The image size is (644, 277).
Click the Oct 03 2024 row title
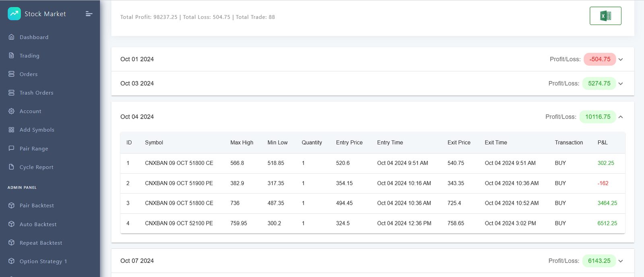click(137, 83)
